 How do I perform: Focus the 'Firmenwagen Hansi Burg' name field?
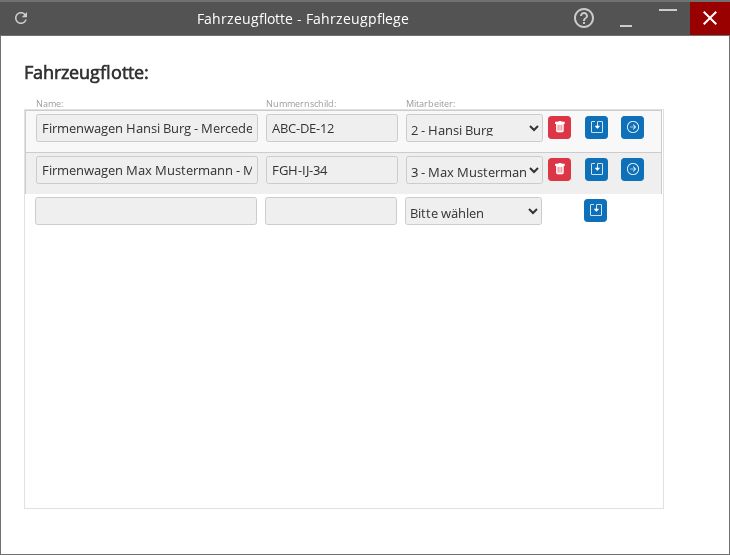[x=147, y=128]
